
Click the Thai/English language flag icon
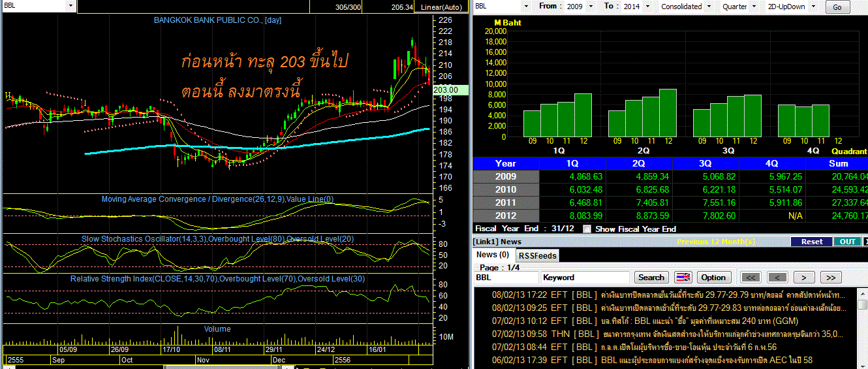point(683,278)
